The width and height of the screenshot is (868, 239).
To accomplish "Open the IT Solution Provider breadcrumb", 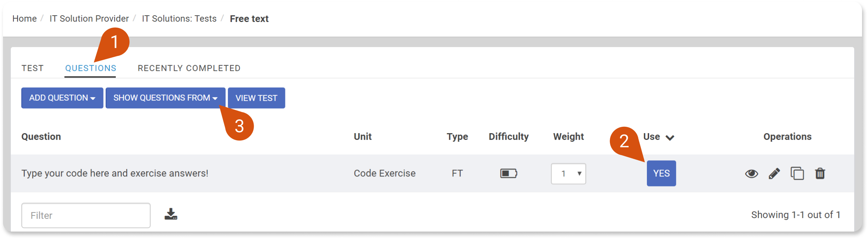I will click(x=89, y=19).
